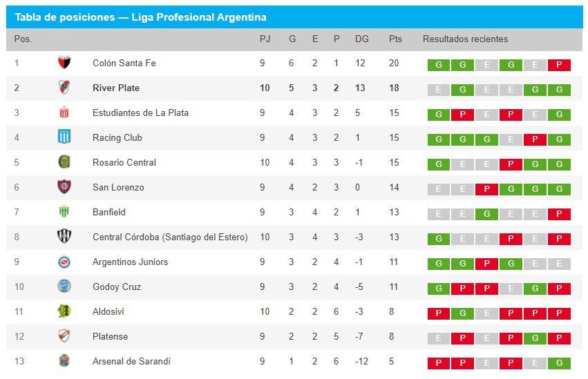The width and height of the screenshot is (588, 379).
Task: Click Arsenal de Sarandí's last green G badge
Action: pyautogui.click(x=559, y=363)
